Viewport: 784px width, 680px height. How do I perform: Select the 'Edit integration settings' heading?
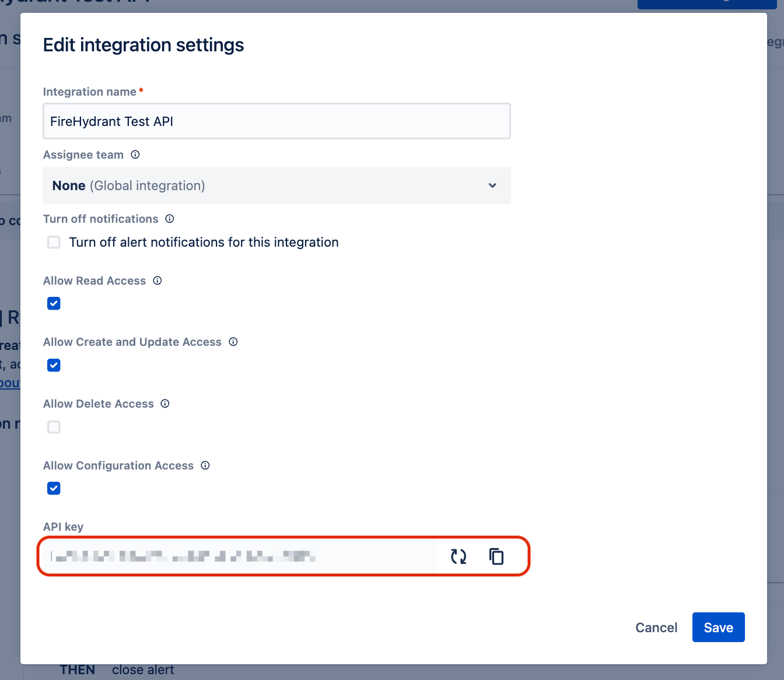[143, 45]
